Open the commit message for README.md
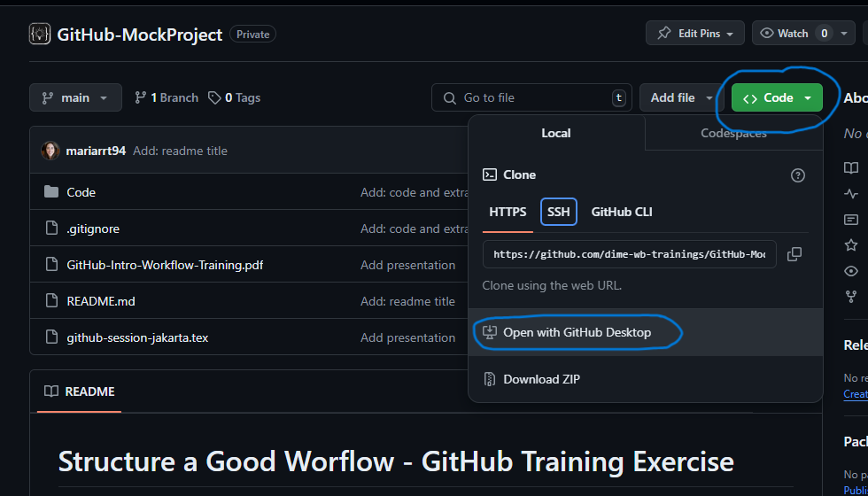Viewport: 868px width, 496px height. (408, 301)
